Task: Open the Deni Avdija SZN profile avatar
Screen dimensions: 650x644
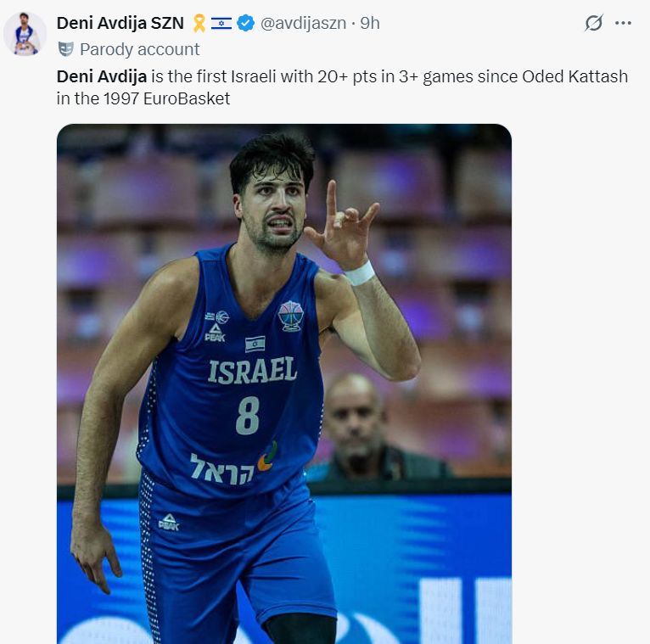Action: [25, 34]
